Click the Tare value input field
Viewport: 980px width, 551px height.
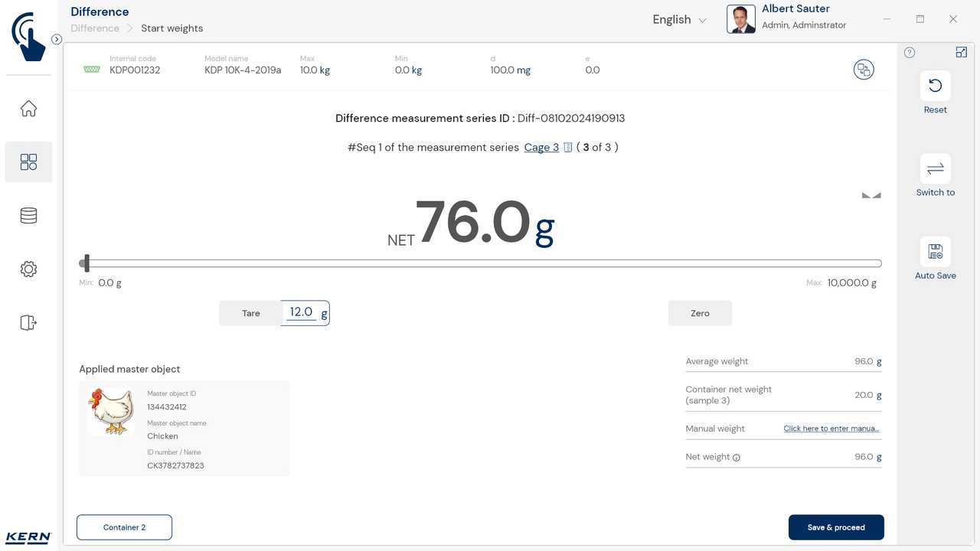(301, 312)
